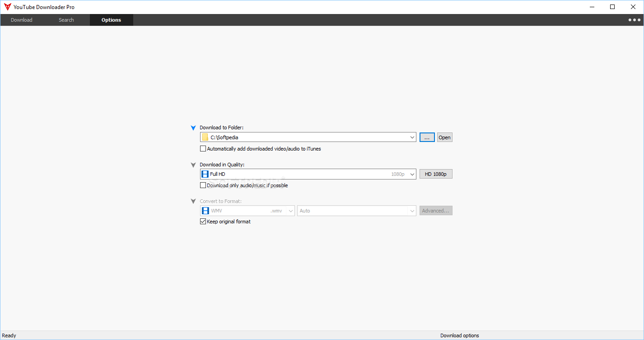The height and width of the screenshot is (340, 644).
Task: Click the blue Download to Folder arrow
Action: [193, 128]
